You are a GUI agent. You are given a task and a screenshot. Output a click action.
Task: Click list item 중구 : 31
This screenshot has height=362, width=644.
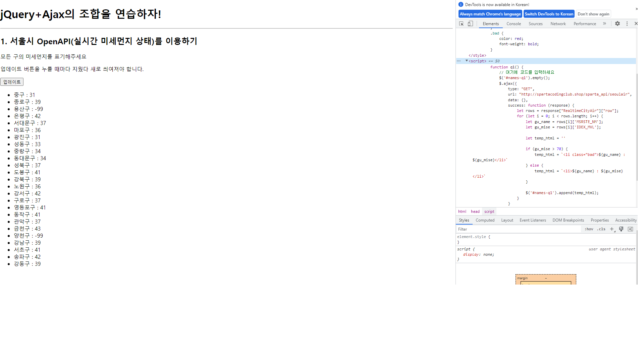pos(24,95)
